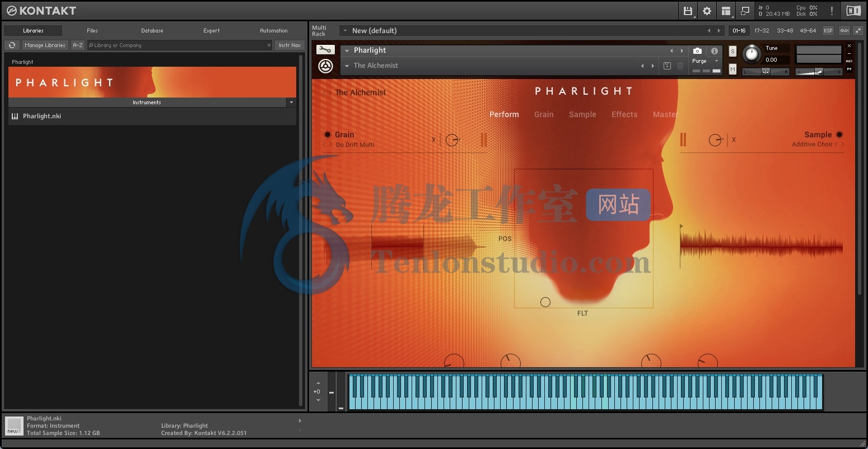Click next preset arrow beside The Alchemist title
The height and width of the screenshot is (449, 868).
tap(330, 92)
